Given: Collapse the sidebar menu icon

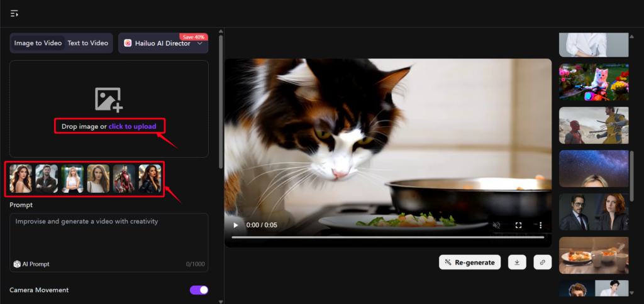Looking at the screenshot, I should 14,14.
